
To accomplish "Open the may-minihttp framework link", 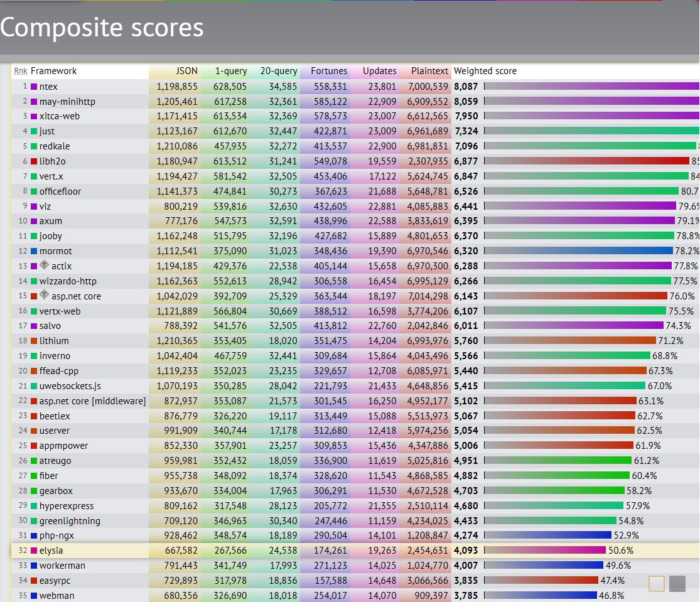I will (67, 102).
